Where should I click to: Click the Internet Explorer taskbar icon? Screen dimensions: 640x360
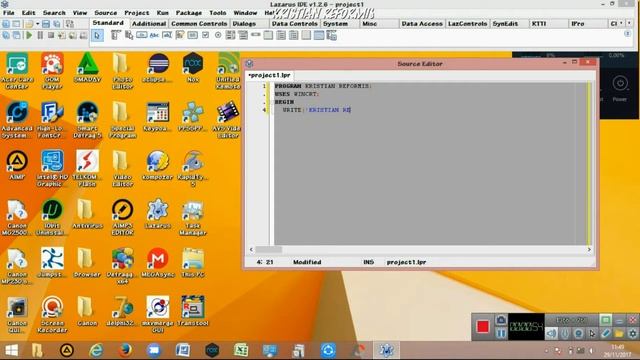click(96, 350)
